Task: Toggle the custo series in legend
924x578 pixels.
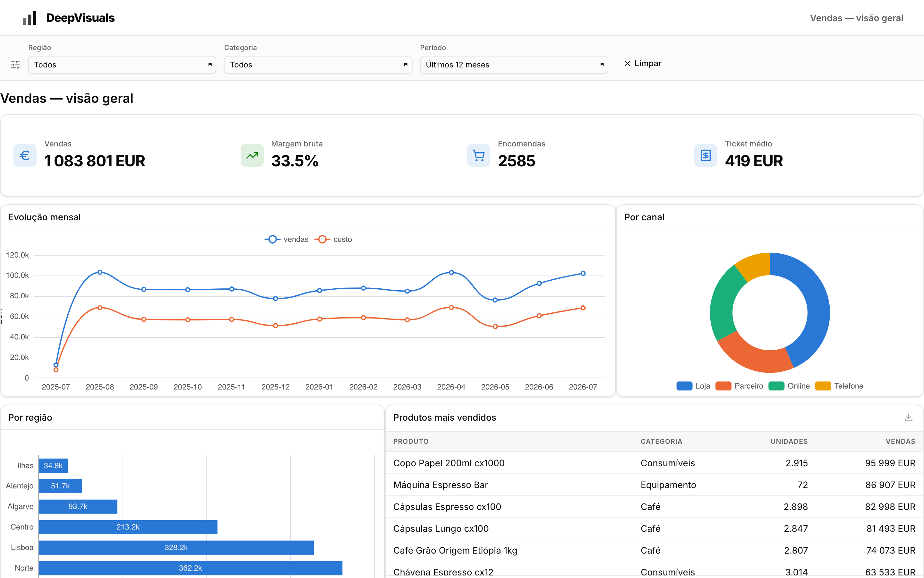Action: tap(333, 239)
